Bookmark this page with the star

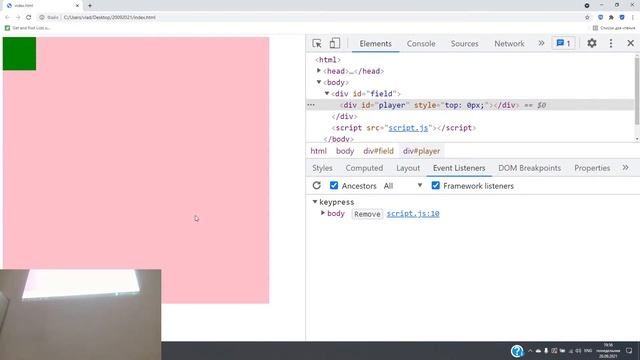(x=587, y=17)
